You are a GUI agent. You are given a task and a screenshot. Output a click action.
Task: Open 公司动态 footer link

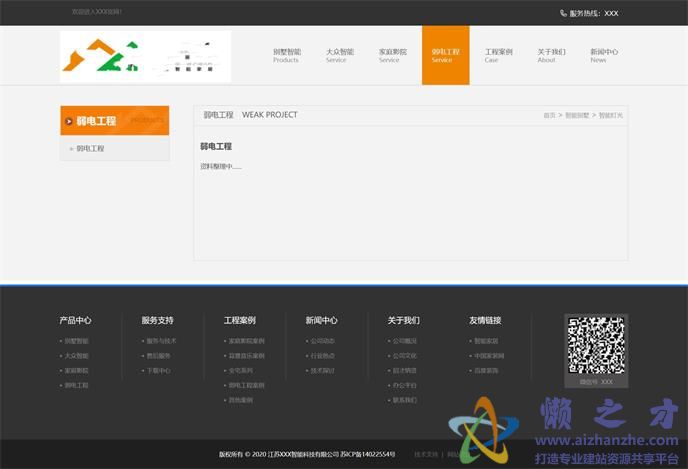coord(322,341)
